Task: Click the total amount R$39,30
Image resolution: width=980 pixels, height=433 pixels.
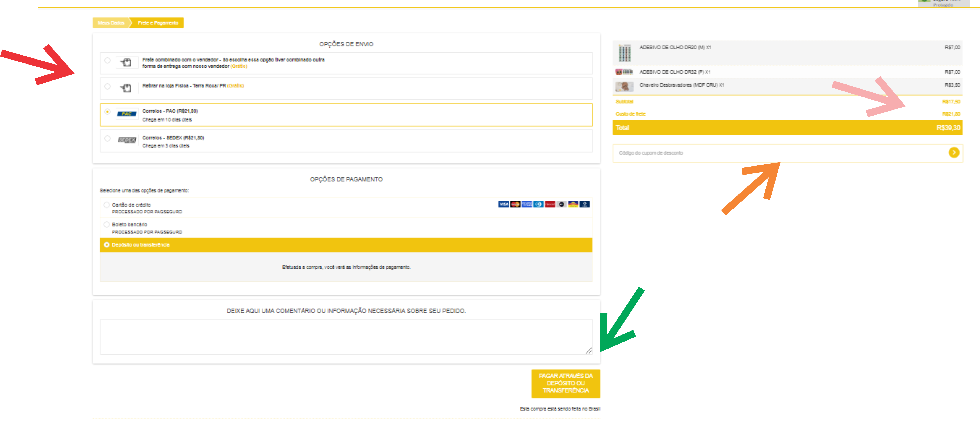Action: pos(948,128)
